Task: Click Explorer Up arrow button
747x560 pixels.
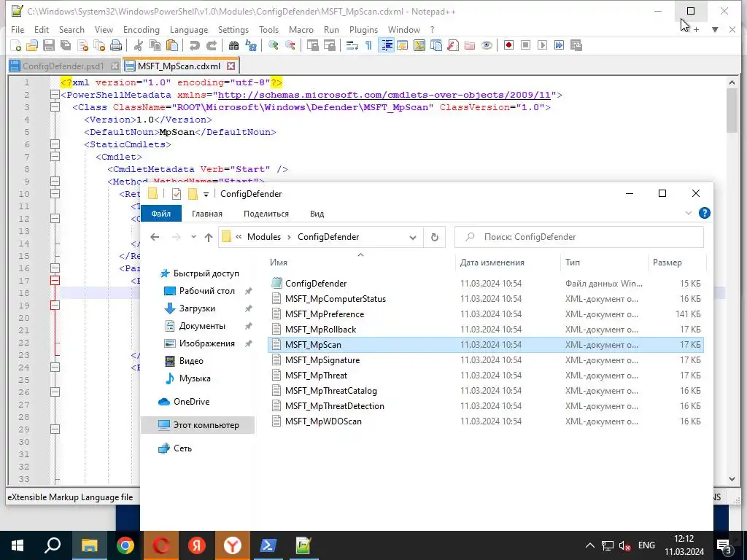Action: click(209, 237)
